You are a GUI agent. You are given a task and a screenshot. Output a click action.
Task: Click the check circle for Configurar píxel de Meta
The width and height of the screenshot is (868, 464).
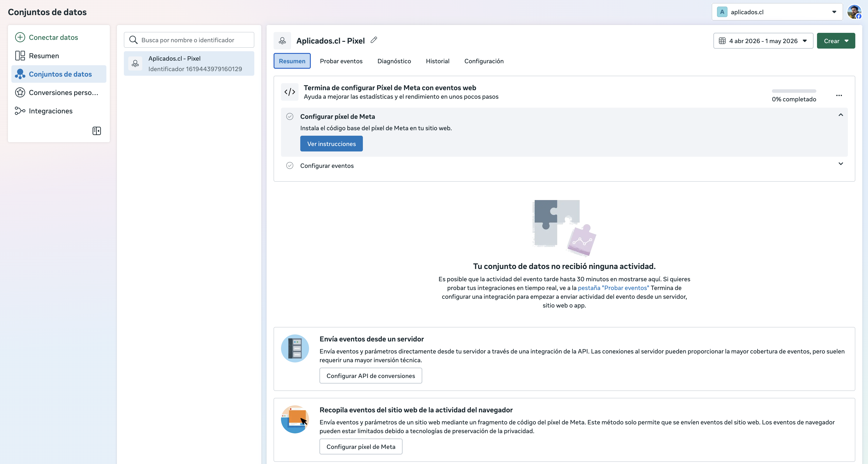pos(290,117)
